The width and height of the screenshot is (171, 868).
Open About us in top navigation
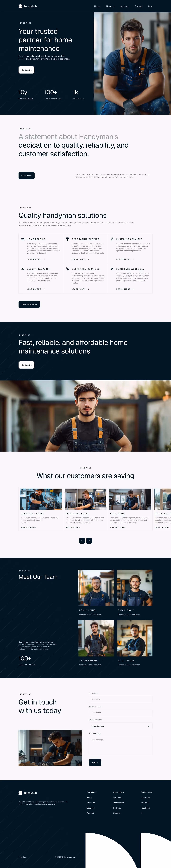(x=110, y=6)
